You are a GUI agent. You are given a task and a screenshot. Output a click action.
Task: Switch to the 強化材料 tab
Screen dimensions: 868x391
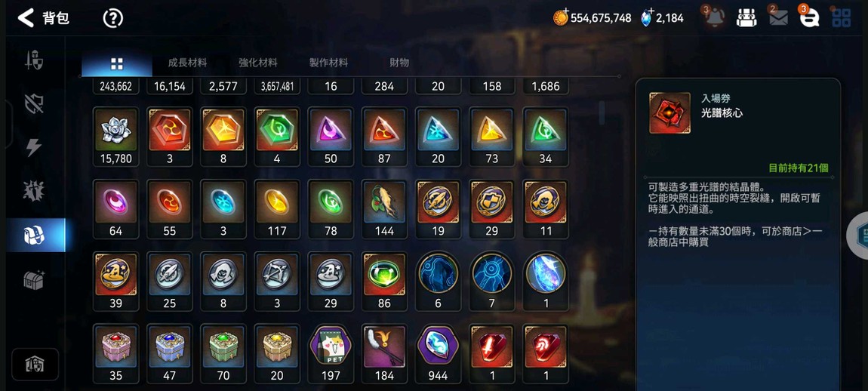point(258,63)
